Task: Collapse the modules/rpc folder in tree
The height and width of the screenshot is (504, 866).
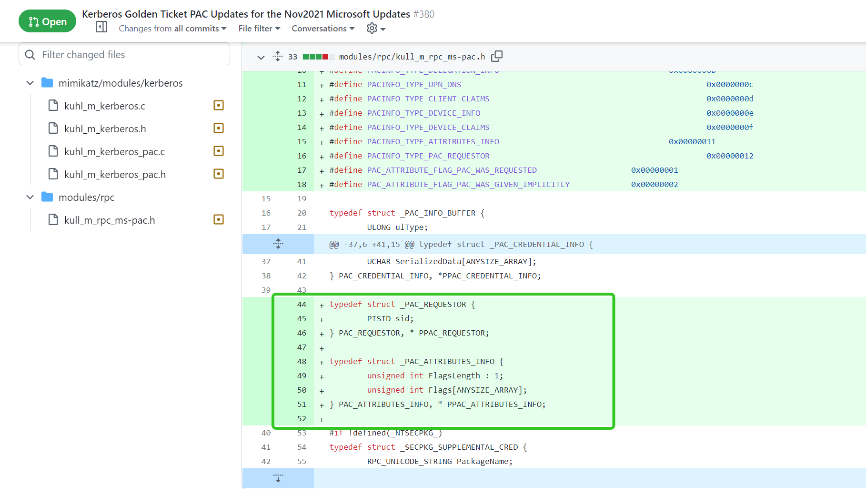Action: (x=30, y=198)
